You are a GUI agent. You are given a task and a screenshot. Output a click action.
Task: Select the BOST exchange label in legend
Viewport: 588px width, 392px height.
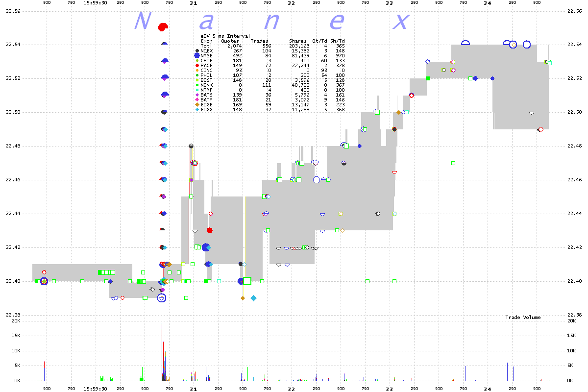tap(206, 80)
